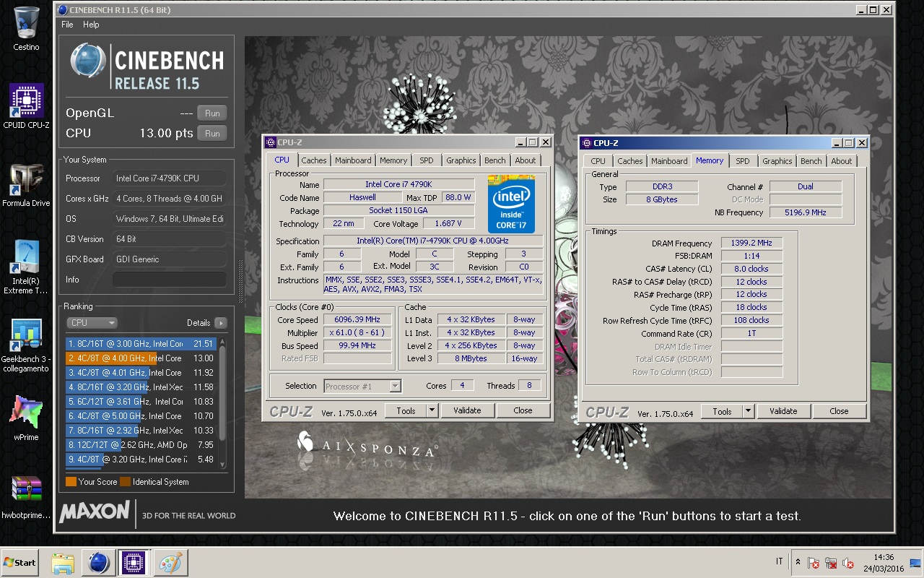Open Intel(R) Extreme Tuning desktop icon
The image size is (924, 578).
point(26,267)
